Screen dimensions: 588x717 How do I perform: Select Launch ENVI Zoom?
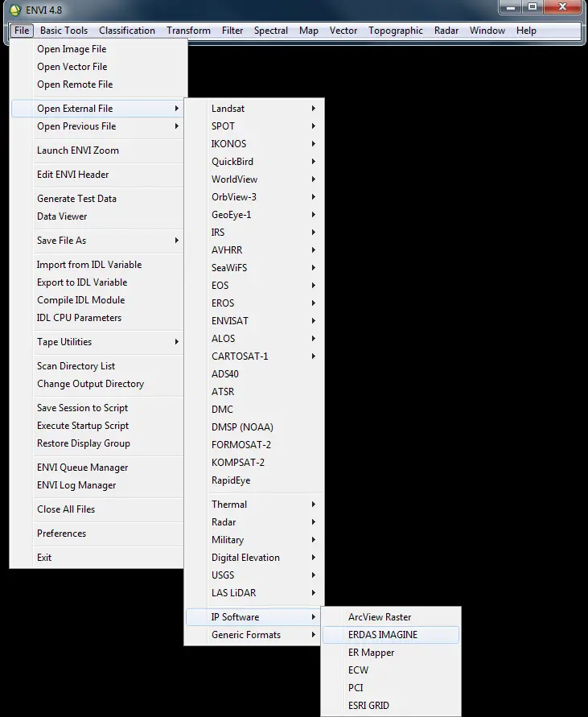[99, 150]
